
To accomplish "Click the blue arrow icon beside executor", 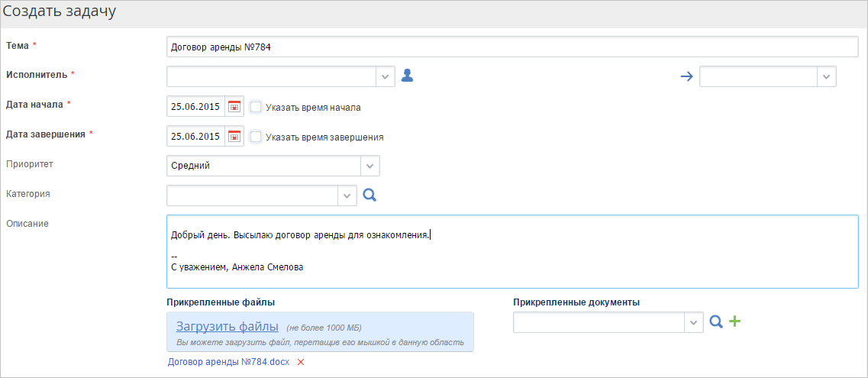I will point(686,77).
